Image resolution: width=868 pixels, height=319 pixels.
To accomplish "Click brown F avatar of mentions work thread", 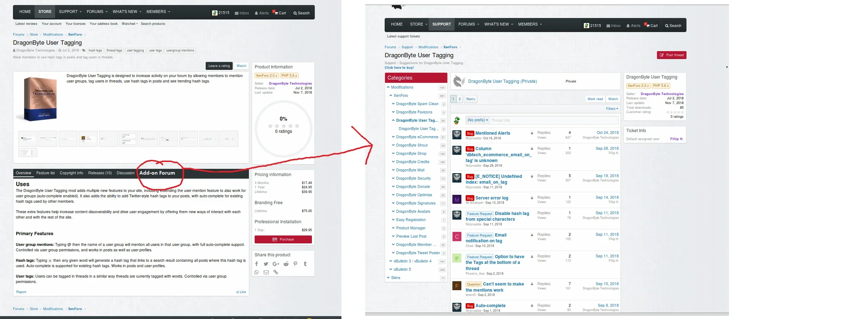I will pos(457,286).
